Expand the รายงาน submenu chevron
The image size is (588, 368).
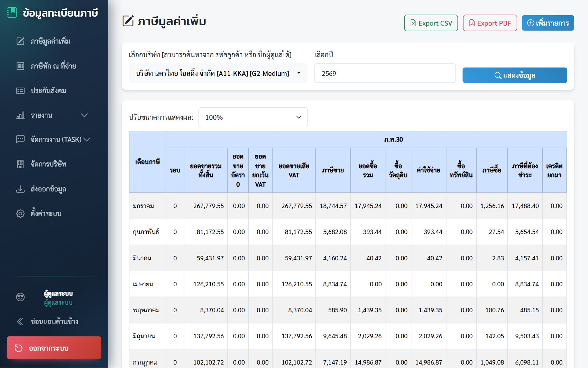point(84,115)
